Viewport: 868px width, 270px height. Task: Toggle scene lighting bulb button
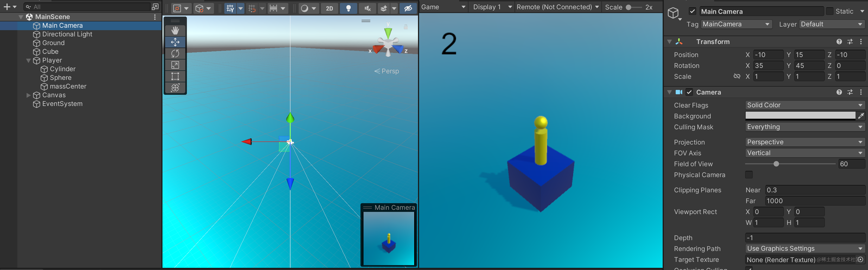coord(348,8)
